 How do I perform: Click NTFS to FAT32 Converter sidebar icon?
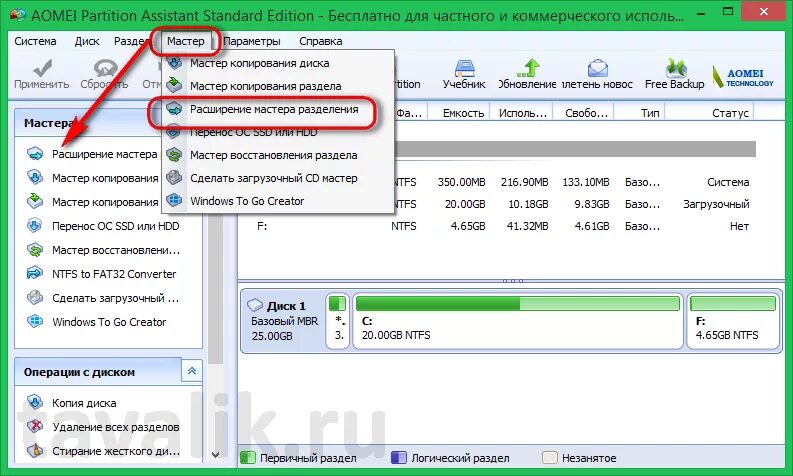(x=35, y=273)
